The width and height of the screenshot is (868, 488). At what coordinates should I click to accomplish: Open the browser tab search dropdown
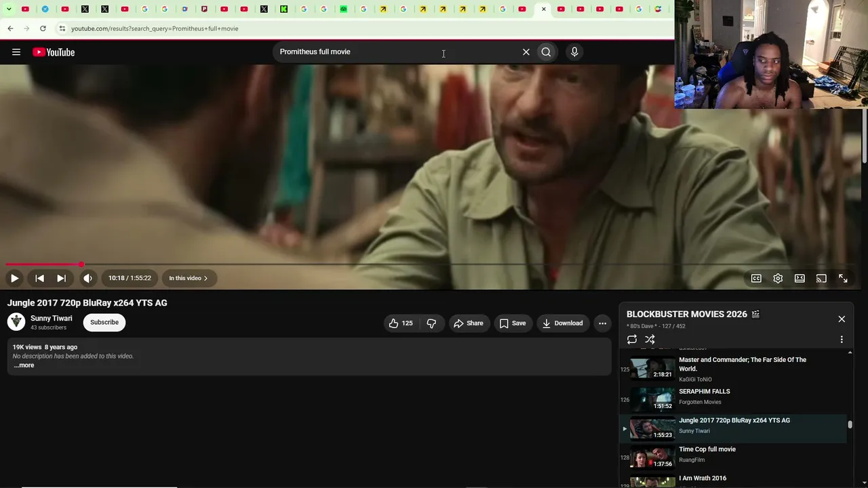9,9
